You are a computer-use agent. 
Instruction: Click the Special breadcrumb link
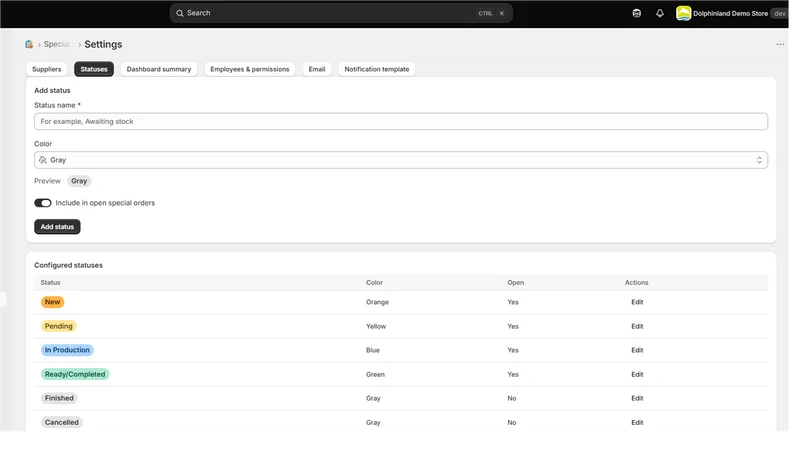pos(57,45)
